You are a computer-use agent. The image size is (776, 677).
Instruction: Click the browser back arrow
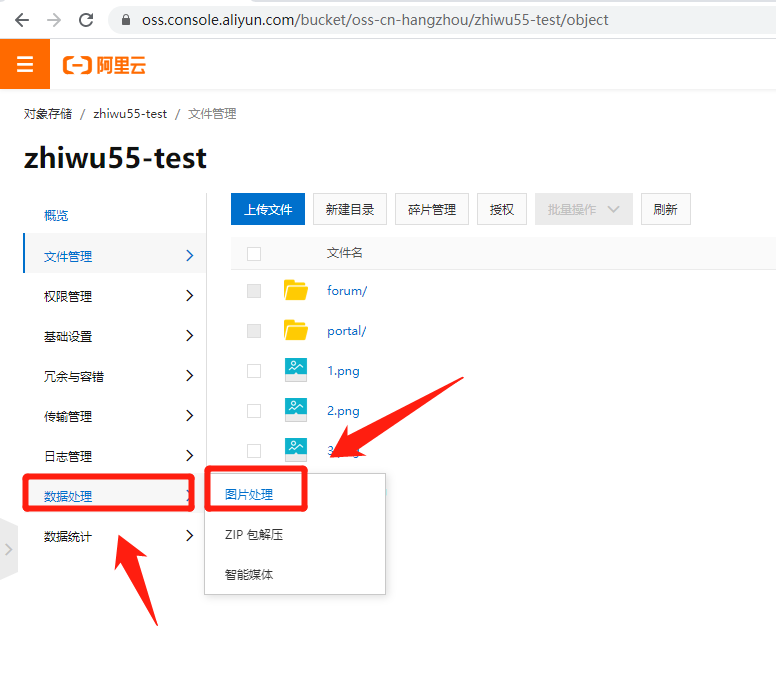point(22,20)
